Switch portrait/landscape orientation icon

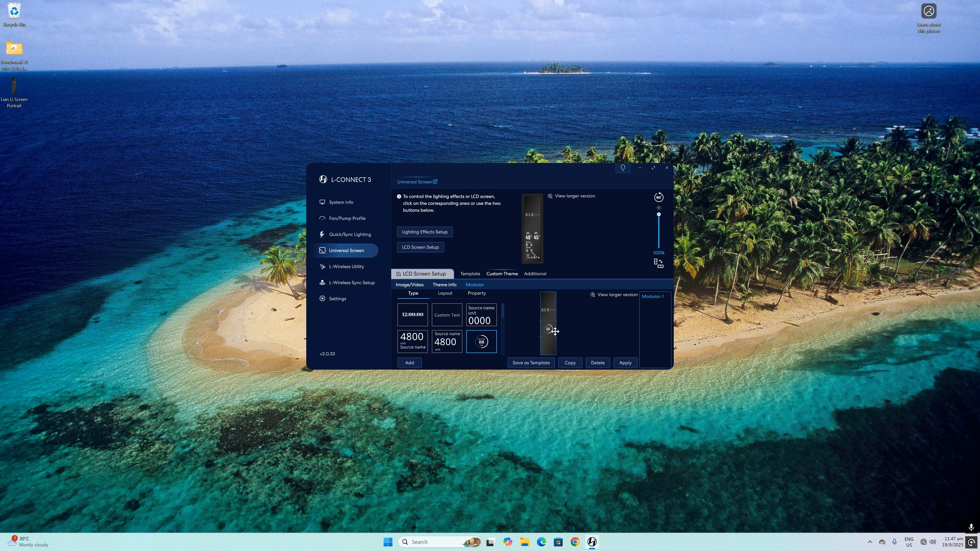(658, 263)
